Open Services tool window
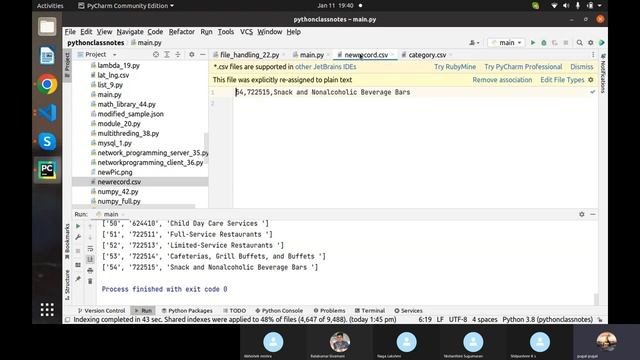 [408, 311]
